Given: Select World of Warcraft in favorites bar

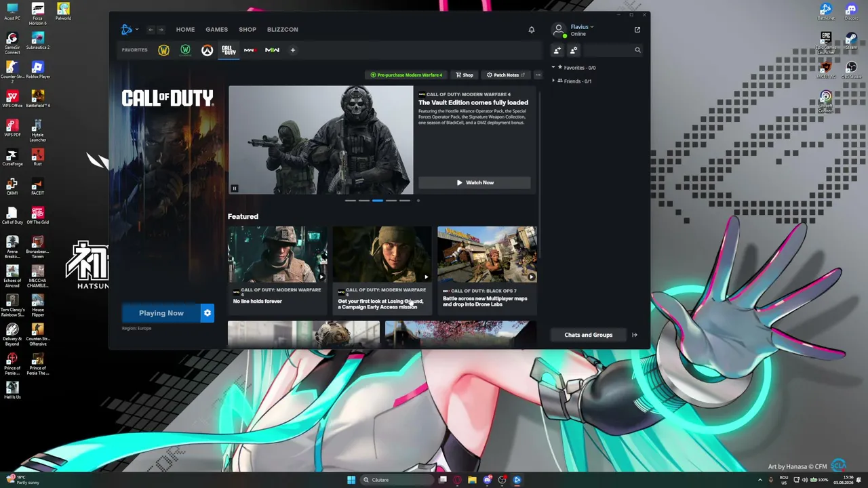Looking at the screenshot, I should (163, 50).
